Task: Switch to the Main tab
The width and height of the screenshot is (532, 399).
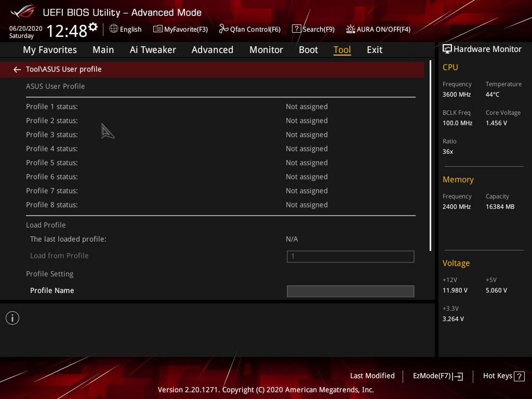Action: [103, 50]
